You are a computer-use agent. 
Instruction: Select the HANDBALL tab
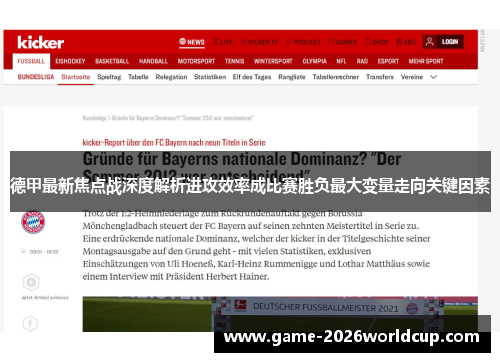point(153,61)
